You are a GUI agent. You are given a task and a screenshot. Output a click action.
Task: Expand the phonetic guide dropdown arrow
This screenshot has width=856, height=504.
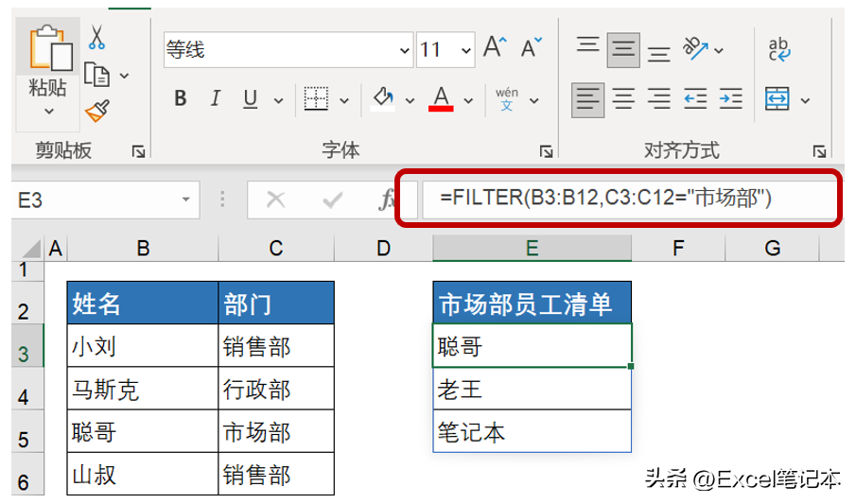coord(533,100)
